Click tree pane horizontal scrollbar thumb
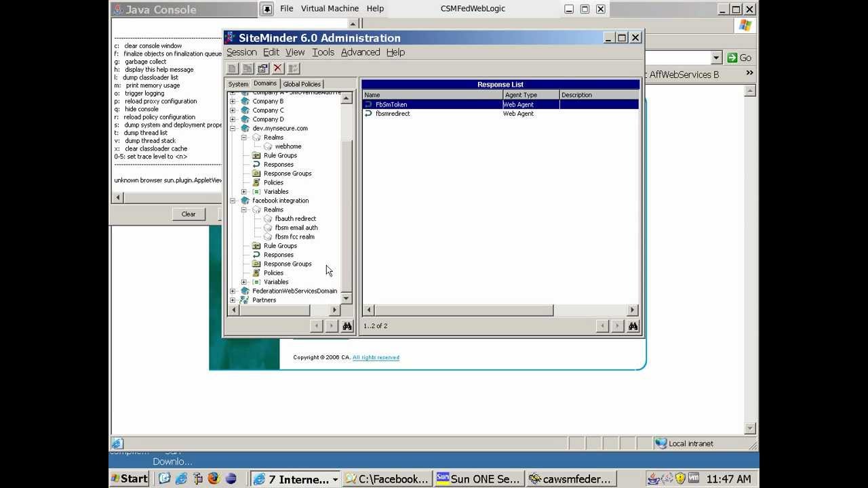The image size is (868, 488). coord(274,310)
